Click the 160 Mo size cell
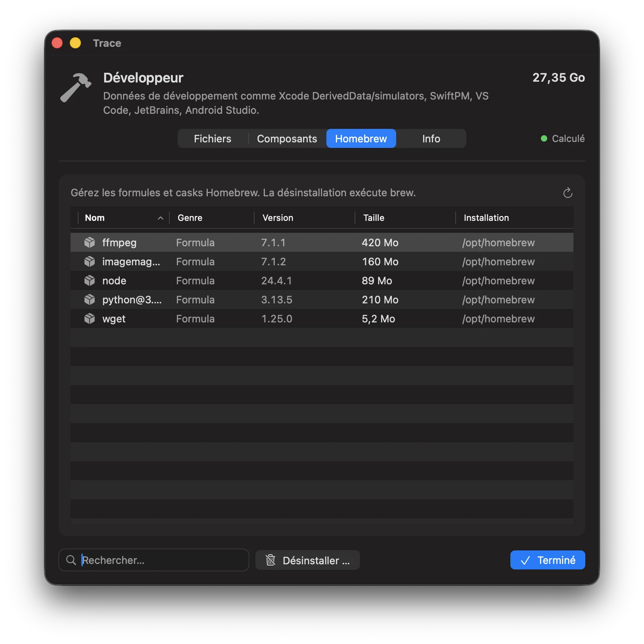The width and height of the screenshot is (644, 644). (x=380, y=261)
